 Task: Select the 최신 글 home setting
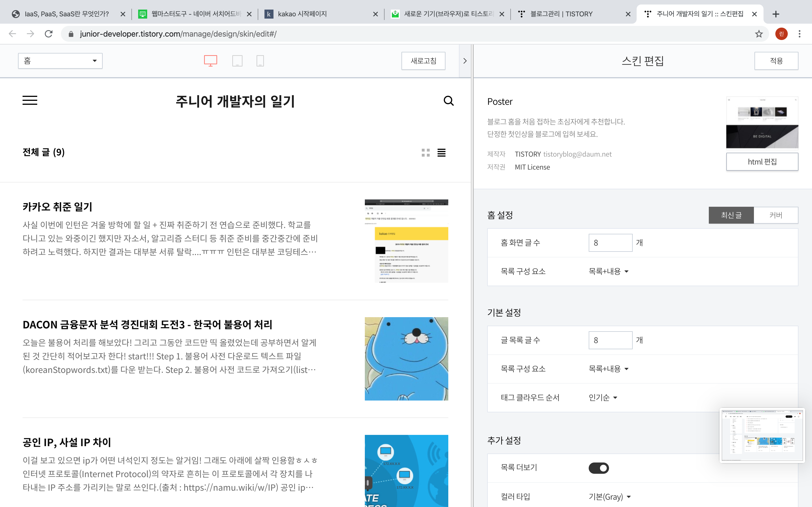(731, 215)
